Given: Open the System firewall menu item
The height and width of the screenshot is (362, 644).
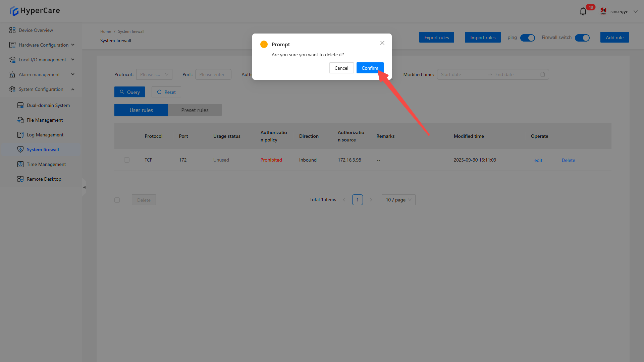Looking at the screenshot, I should [x=43, y=149].
